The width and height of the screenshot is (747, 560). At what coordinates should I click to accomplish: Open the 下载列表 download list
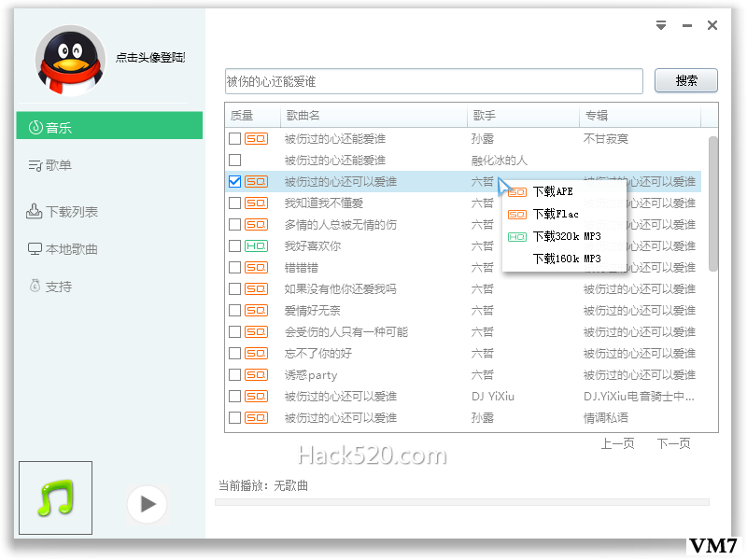pyautogui.click(x=108, y=212)
